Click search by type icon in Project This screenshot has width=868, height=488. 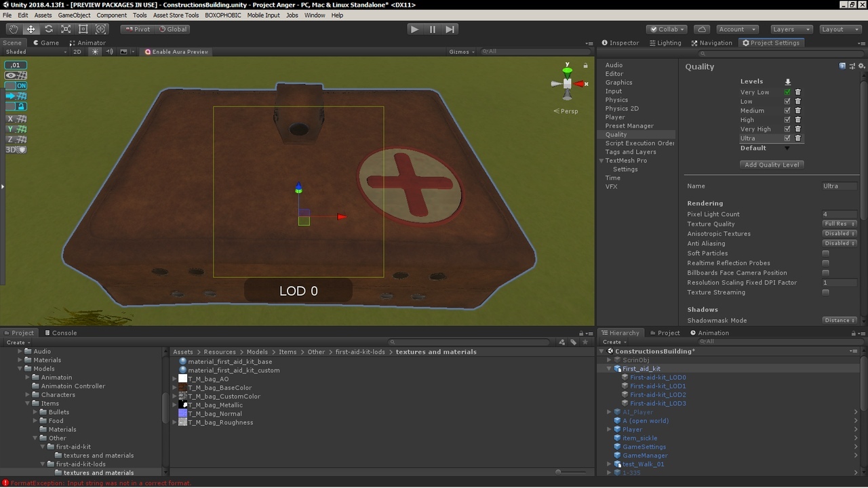tap(561, 342)
